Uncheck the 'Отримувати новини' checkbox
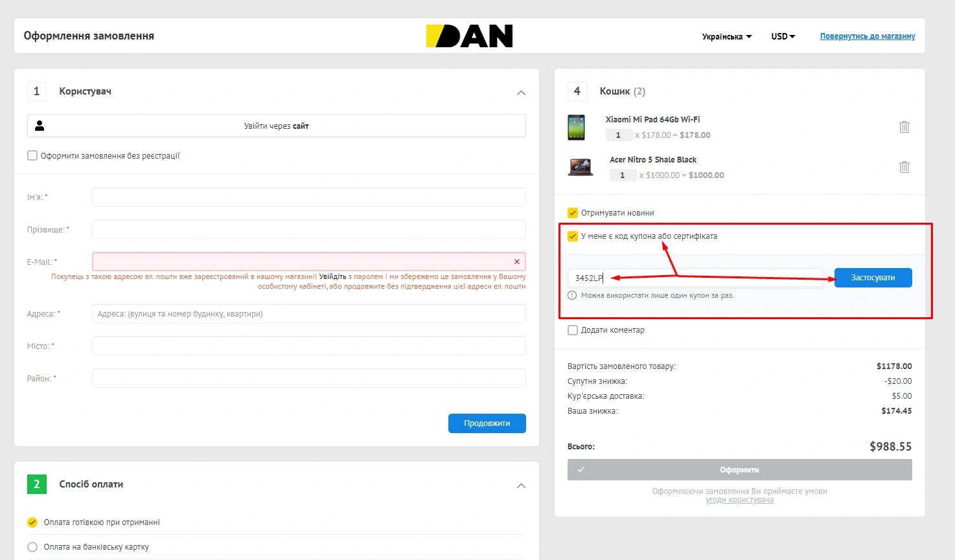955x560 pixels. click(573, 213)
